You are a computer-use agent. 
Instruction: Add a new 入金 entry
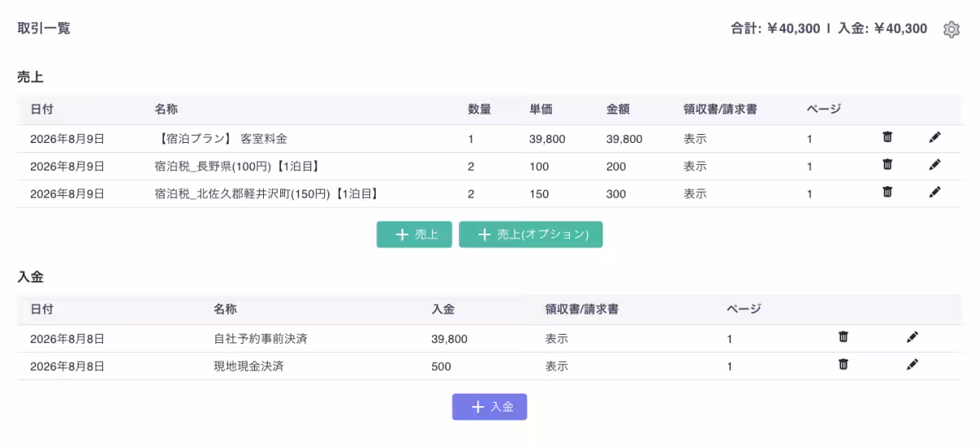[x=490, y=407]
